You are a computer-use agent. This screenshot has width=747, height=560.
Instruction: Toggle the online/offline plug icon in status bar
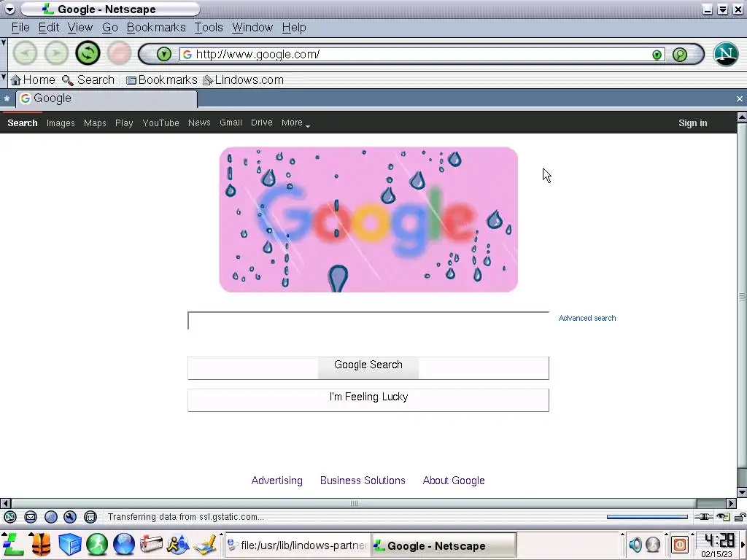tap(704, 517)
